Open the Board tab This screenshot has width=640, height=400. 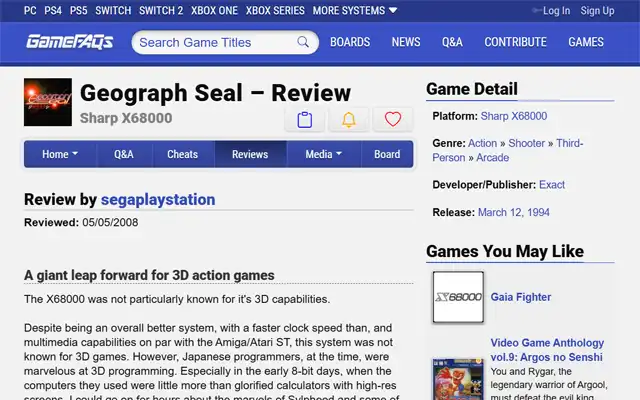pyautogui.click(x=387, y=154)
